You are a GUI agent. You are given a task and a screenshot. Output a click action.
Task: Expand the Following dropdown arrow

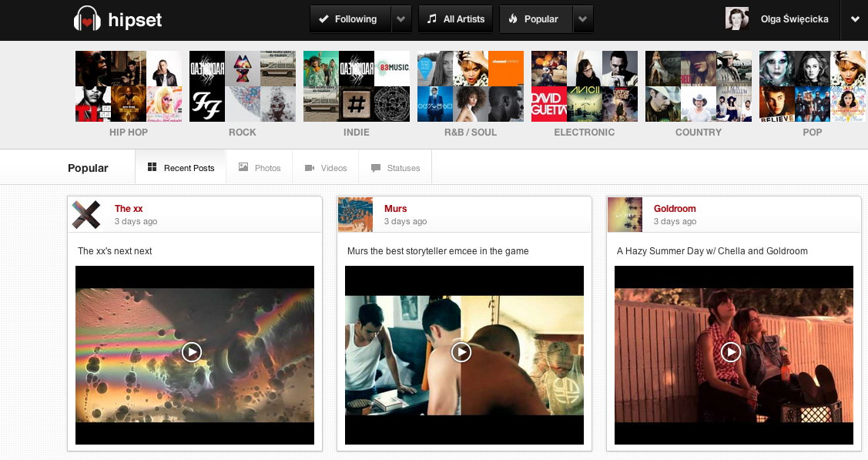tap(401, 19)
